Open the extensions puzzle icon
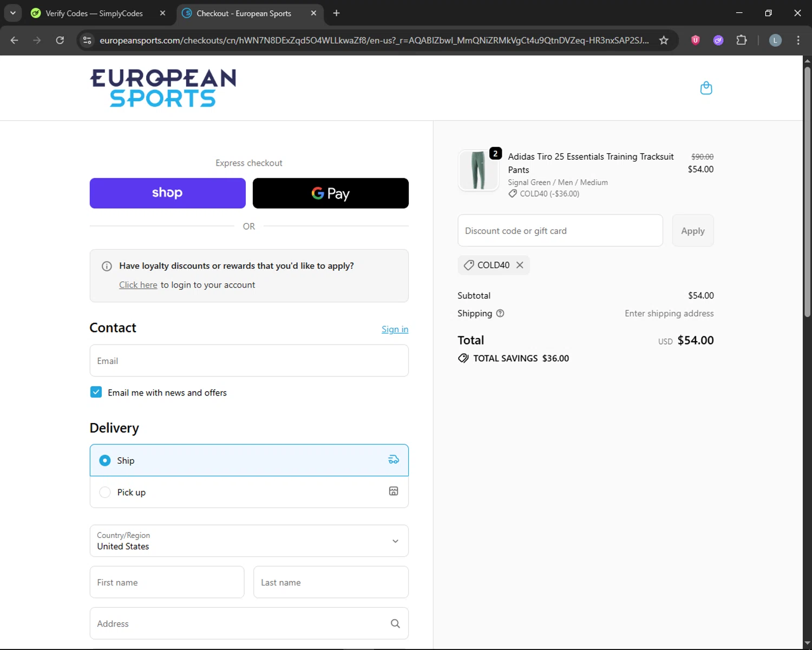Screen dimensions: 812x650 click(742, 40)
